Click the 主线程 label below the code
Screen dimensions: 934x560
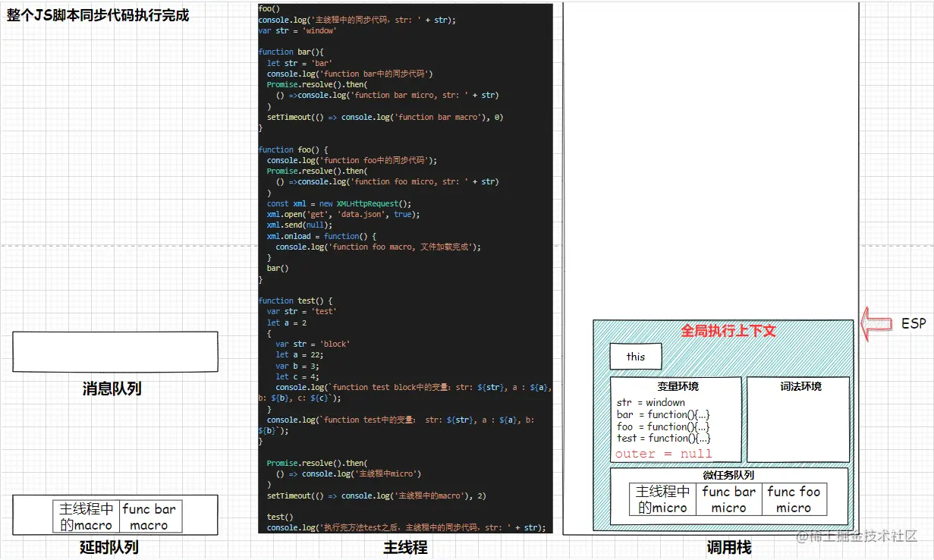coord(405,547)
